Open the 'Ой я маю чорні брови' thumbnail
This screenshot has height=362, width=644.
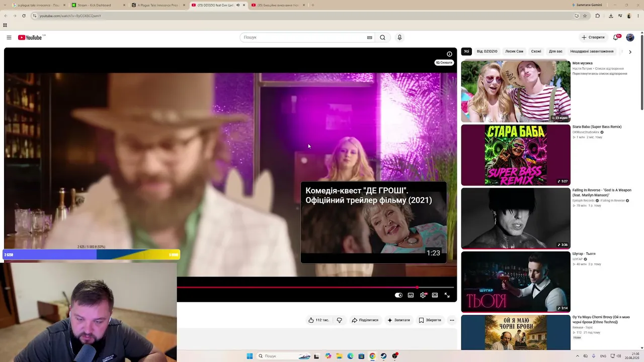click(x=516, y=332)
